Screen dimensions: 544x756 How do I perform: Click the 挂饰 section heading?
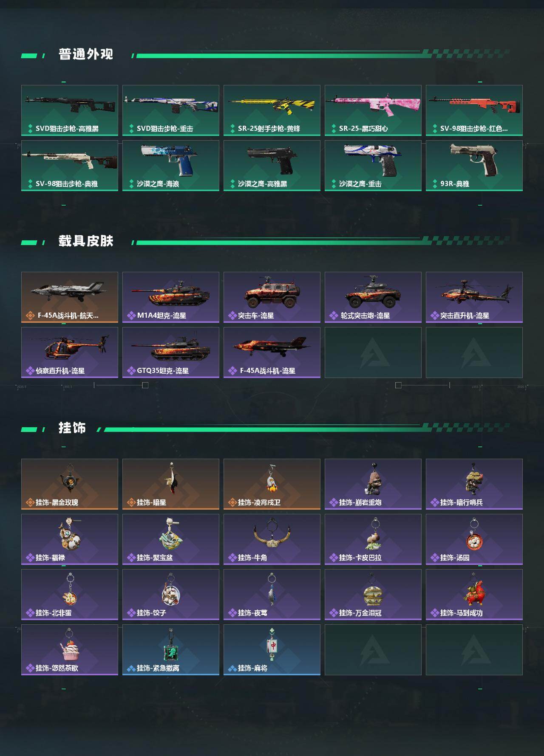pyautogui.click(x=72, y=428)
